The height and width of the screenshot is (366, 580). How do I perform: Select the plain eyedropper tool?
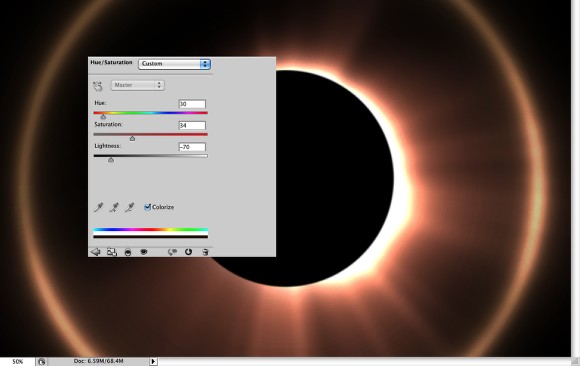(98, 207)
